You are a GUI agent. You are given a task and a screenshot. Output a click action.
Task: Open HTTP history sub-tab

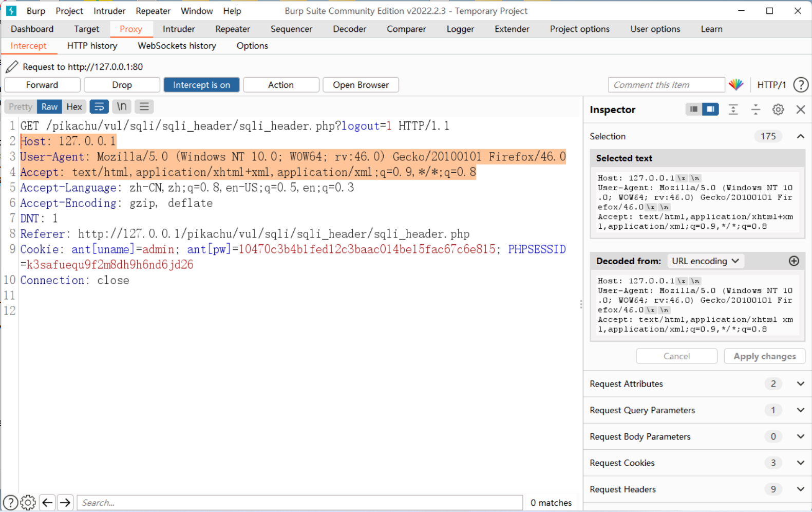point(92,46)
